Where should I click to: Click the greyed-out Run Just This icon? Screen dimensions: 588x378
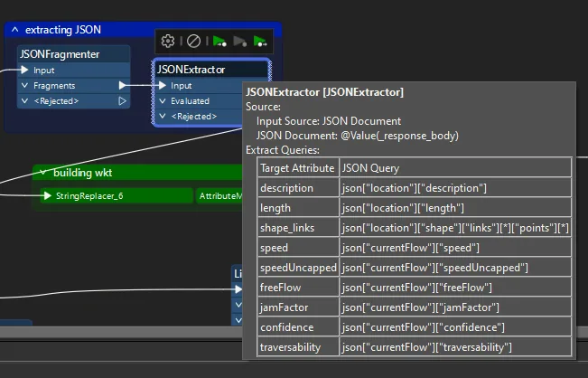[239, 41]
